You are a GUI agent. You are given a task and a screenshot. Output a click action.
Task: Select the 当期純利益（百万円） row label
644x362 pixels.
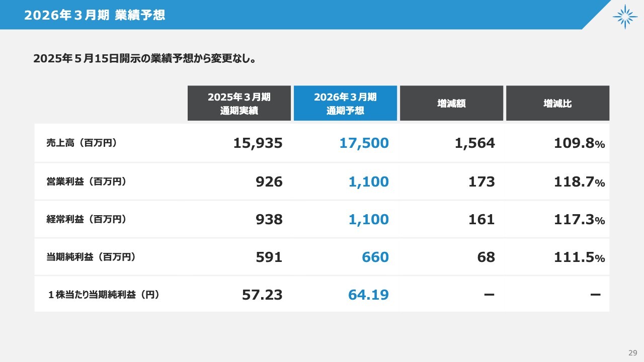click(91, 257)
